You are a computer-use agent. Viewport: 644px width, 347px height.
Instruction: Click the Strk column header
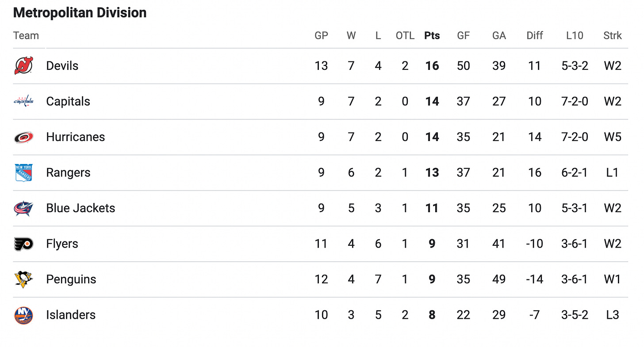click(x=613, y=36)
